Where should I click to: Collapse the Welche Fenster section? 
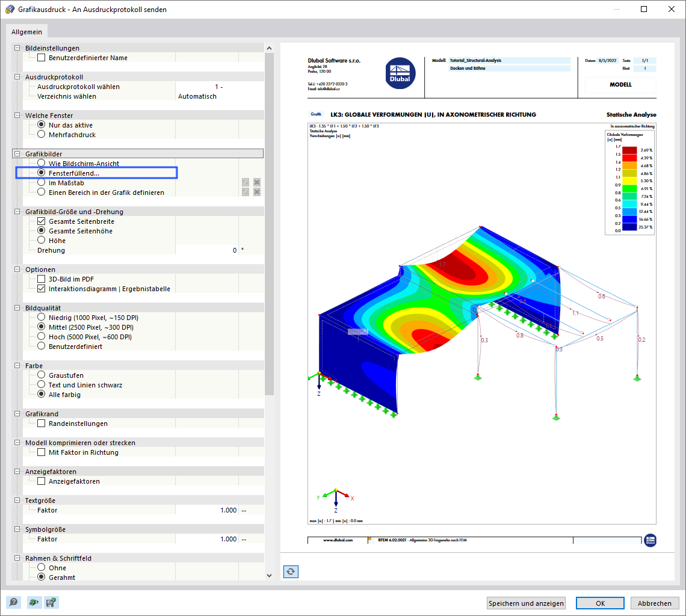coord(17,115)
